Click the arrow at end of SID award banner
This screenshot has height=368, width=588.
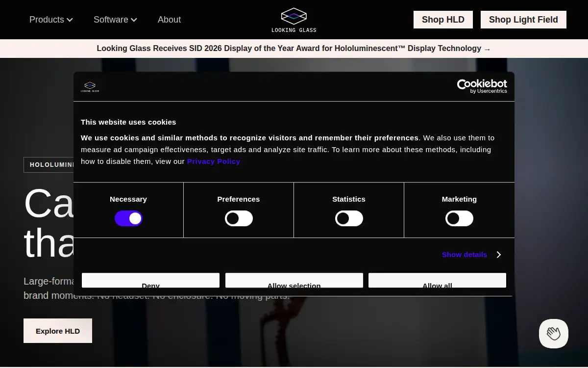coord(487,49)
